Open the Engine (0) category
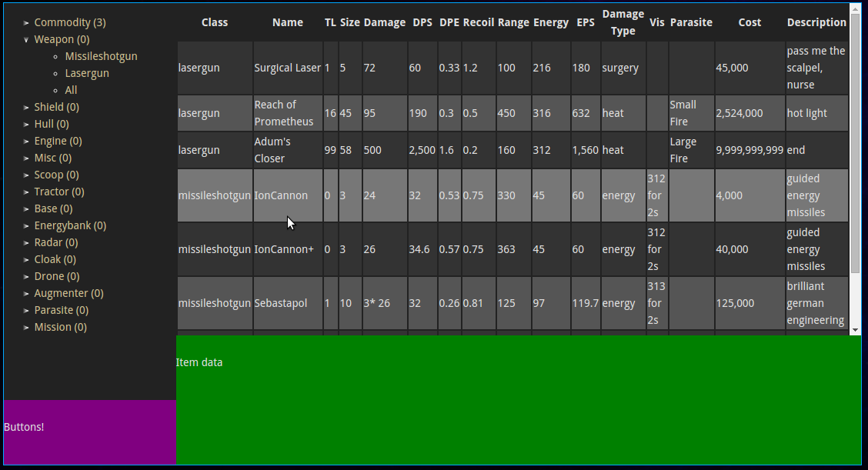This screenshot has width=868, height=470. [x=58, y=141]
